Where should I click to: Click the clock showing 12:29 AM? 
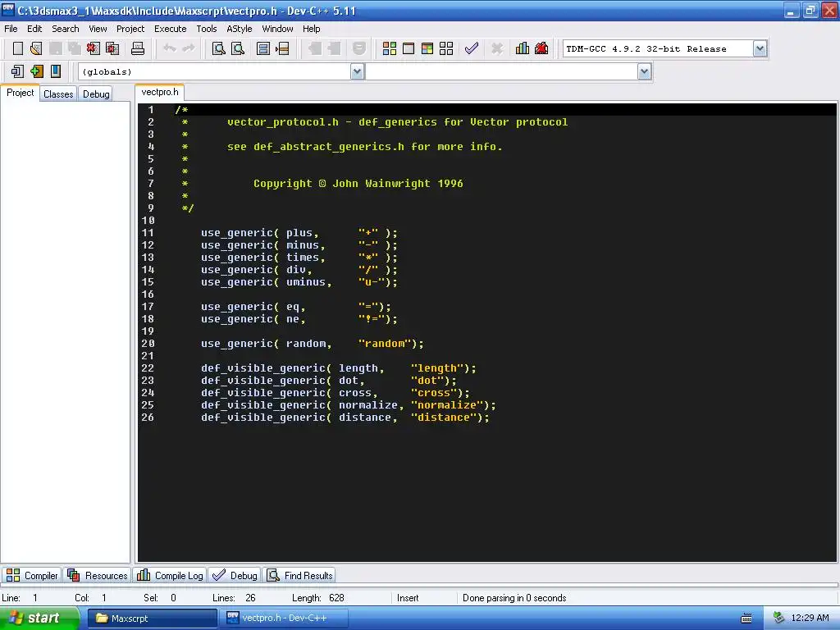(810, 619)
